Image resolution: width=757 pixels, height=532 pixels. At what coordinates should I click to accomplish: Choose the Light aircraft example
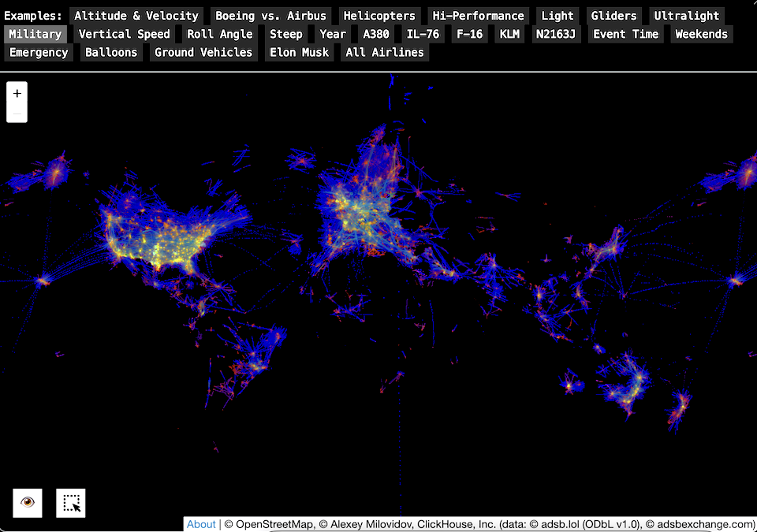(557, 16)
